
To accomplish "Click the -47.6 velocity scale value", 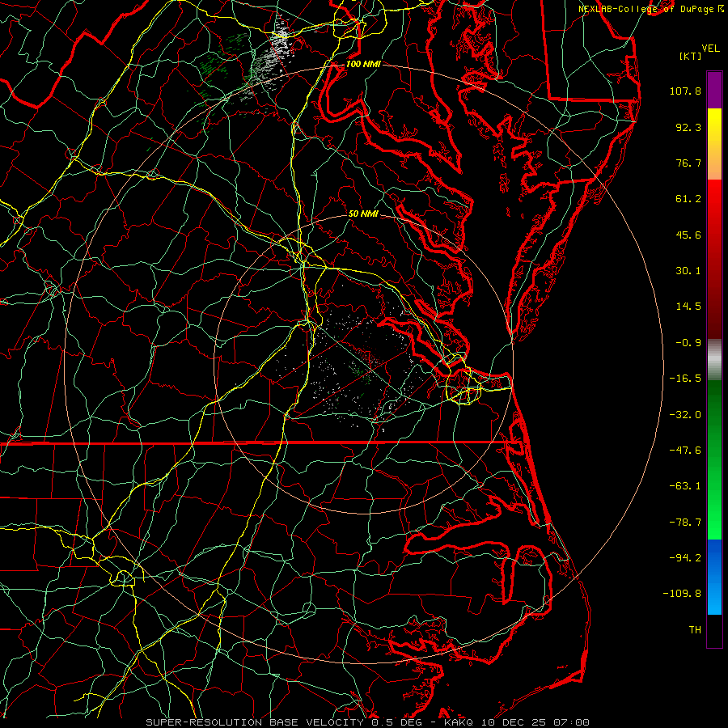I will coord(685,451).
